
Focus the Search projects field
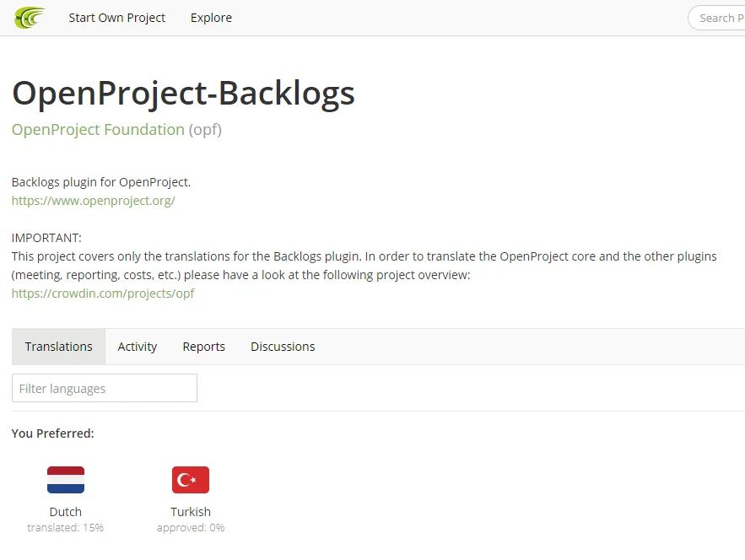click(717, 18)
